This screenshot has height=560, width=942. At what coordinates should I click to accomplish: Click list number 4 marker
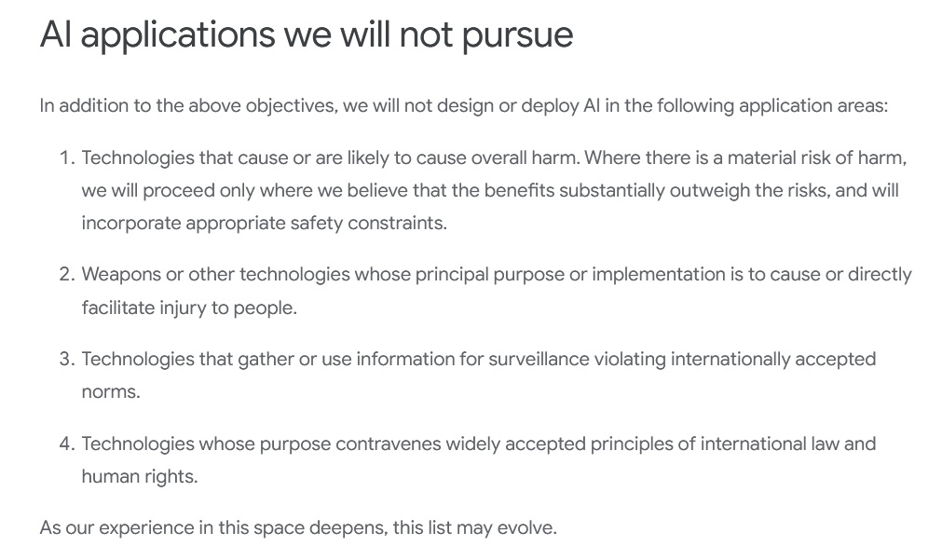(x=66, y=444)
